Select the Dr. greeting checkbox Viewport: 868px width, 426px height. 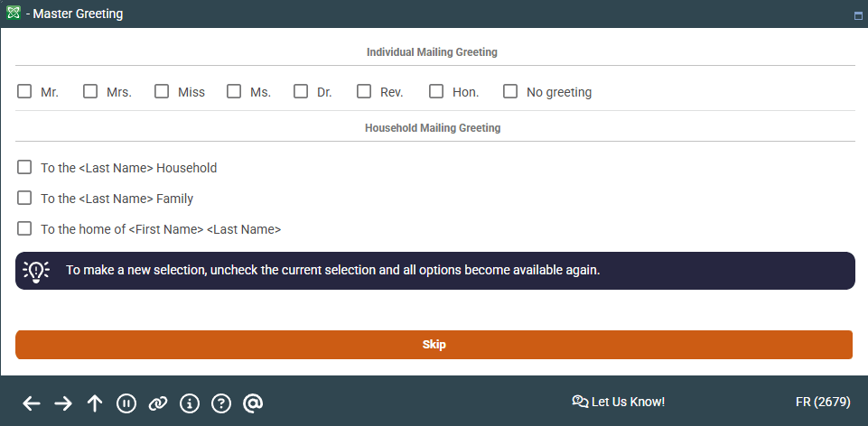301,91
